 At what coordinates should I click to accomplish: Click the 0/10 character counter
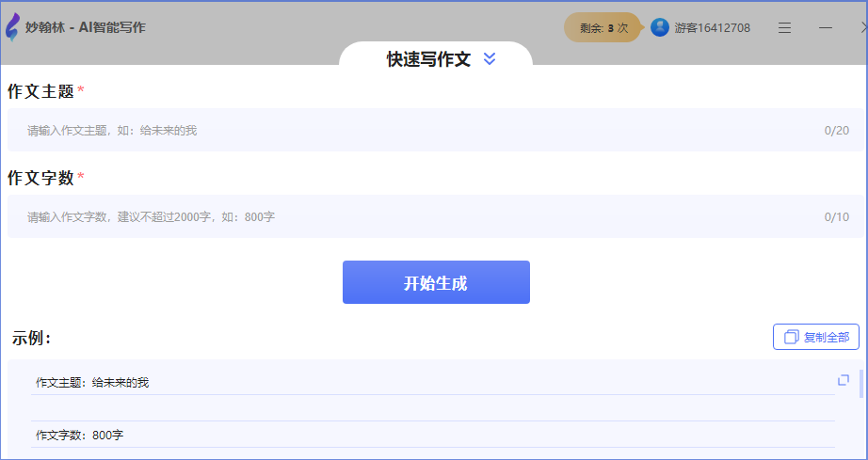click(x=836, y=216)
